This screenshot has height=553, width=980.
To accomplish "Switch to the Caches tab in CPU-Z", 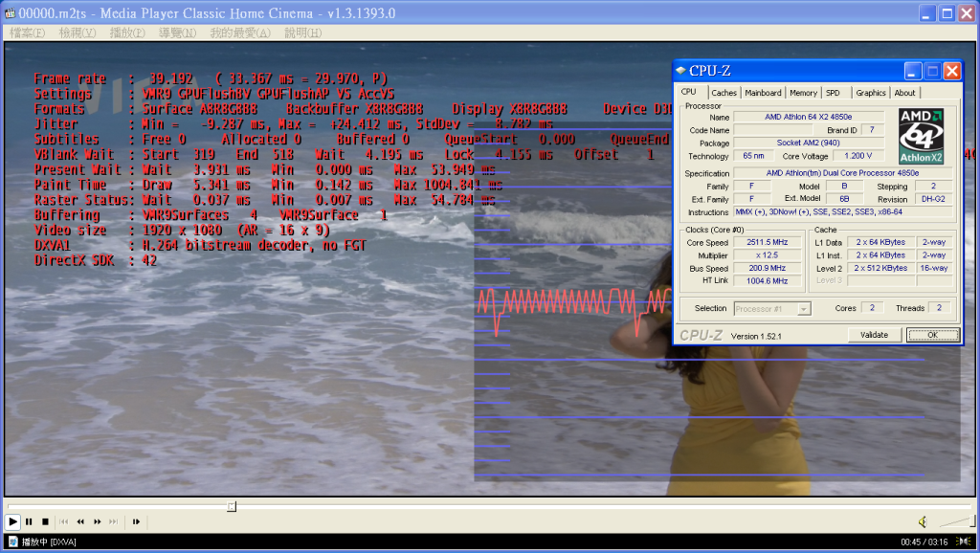I will (x=724, y=93).
